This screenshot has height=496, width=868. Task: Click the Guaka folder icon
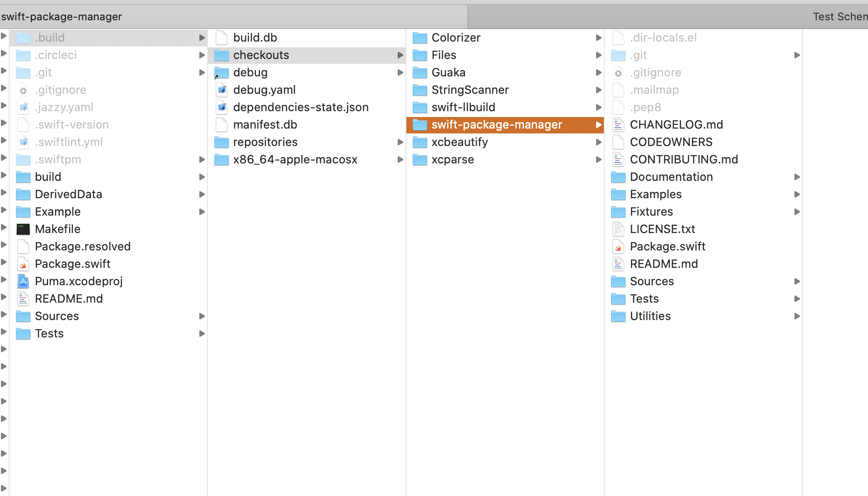[420, 73]
